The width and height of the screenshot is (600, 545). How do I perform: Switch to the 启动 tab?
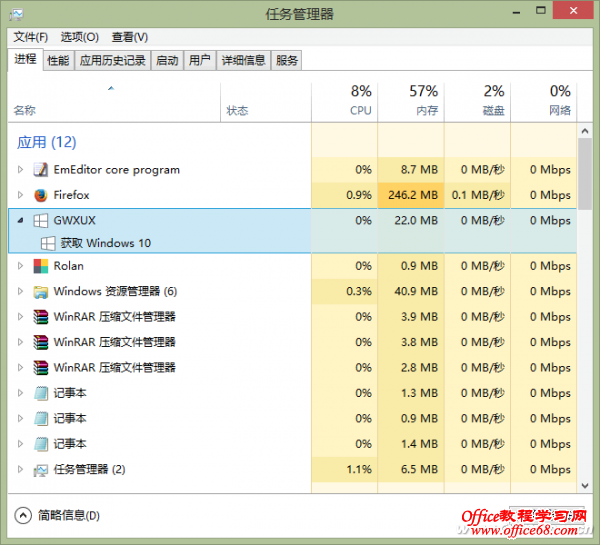pos(167,60)
